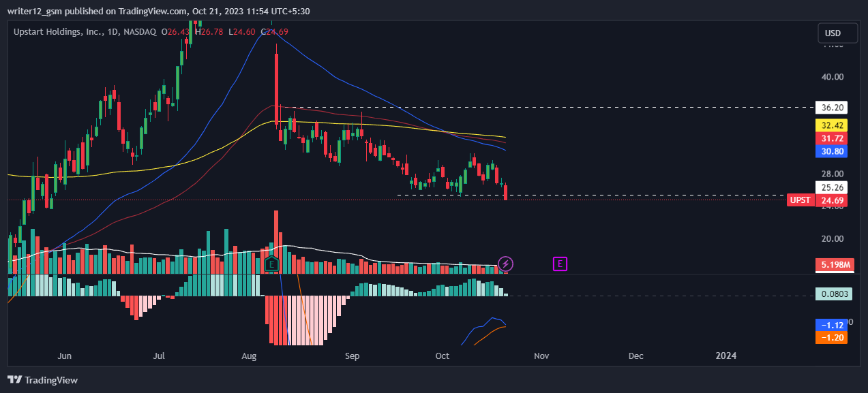Click the Oct label on time axis
This screenshot has height=393, width=868.
[x=442, y=356]
